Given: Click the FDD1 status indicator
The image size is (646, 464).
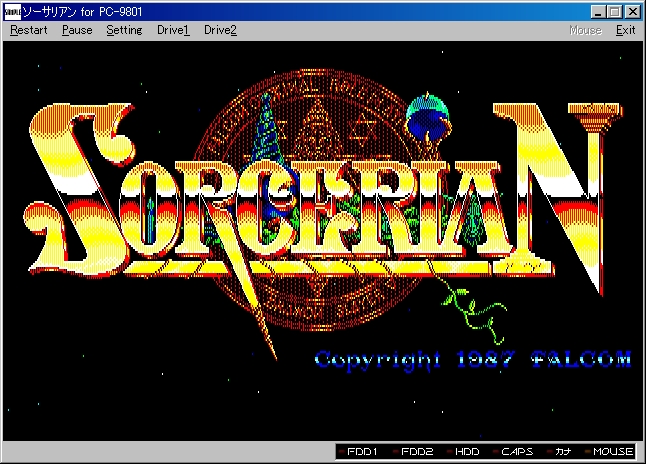Looking at the screenshot, I should pyautogui.click(x=359, y=452).
